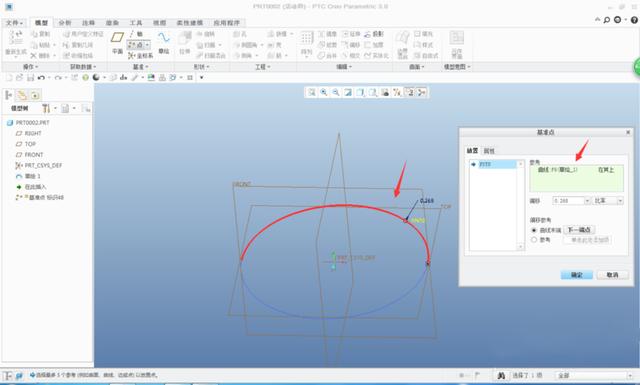
Task: Select the 参考 offset reference radio button
Action: [533, 240]
